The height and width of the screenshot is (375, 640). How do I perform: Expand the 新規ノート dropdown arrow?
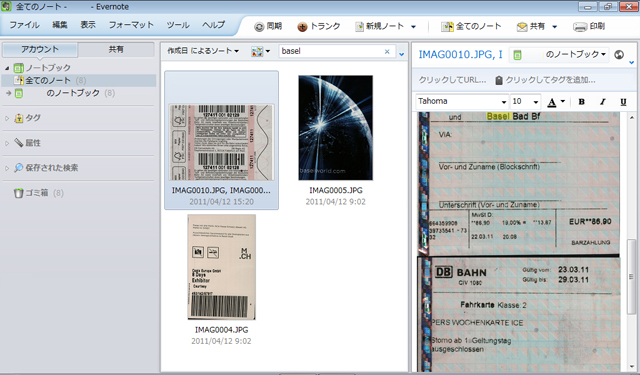tap(413, 27)
